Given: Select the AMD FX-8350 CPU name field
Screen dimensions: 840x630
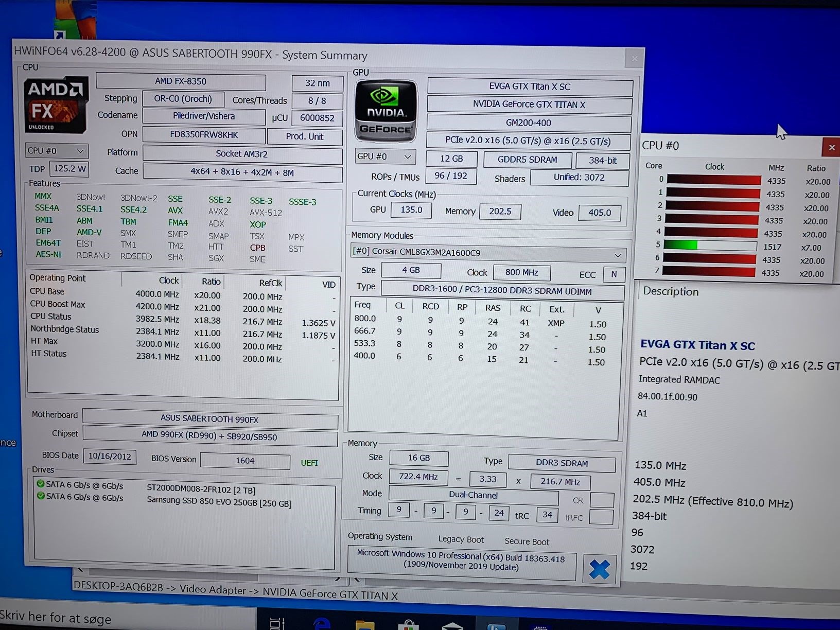Looking at the screenshot, I should point(181,81).
